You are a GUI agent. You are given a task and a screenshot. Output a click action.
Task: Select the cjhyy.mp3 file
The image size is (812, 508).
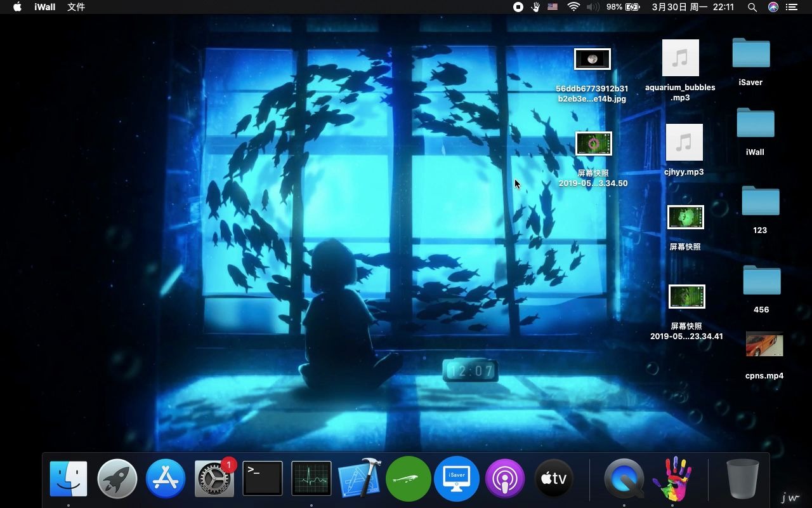point(684,142)
